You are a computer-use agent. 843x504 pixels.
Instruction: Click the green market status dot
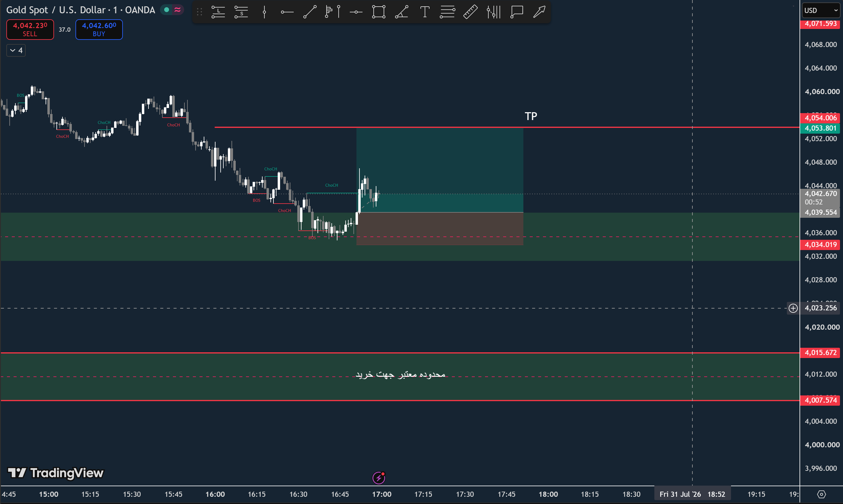[167, 10]
